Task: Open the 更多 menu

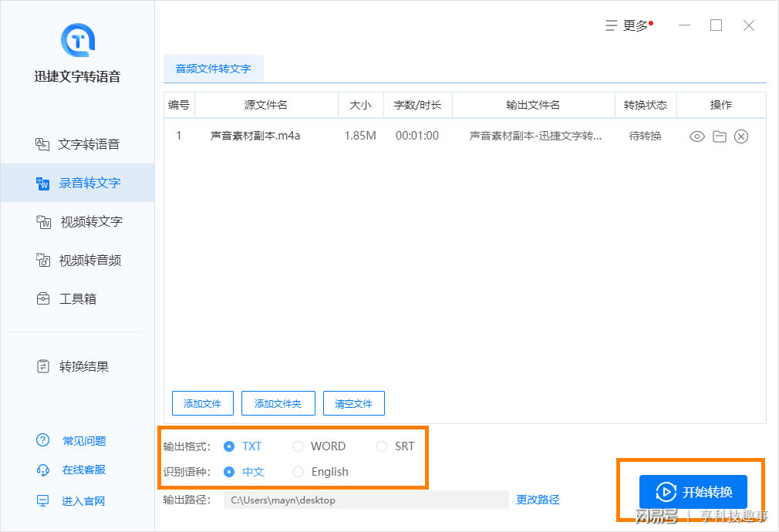Action: click(636, 26)
